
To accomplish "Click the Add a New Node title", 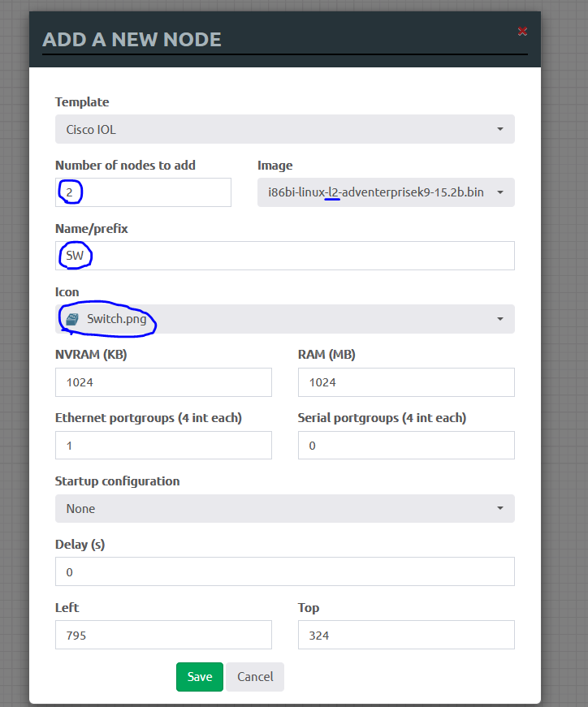I will click(132, 40).
